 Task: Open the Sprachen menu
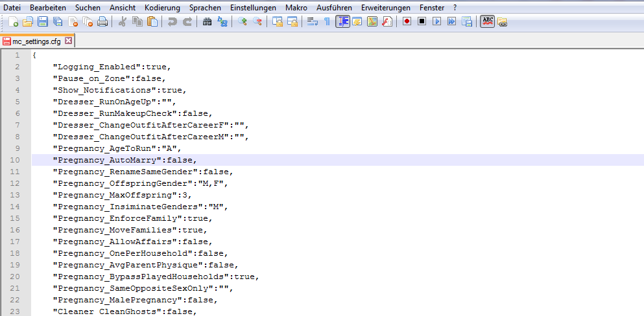[205, 8]
